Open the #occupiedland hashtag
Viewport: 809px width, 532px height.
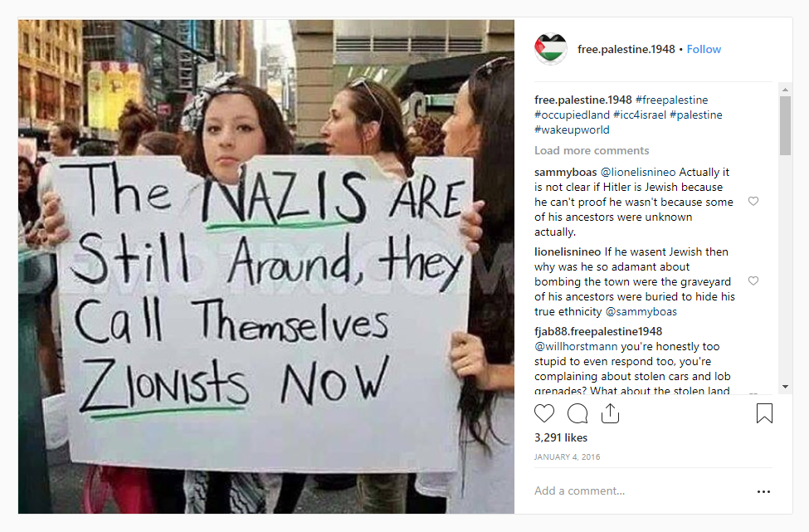(x=572, y=115)
